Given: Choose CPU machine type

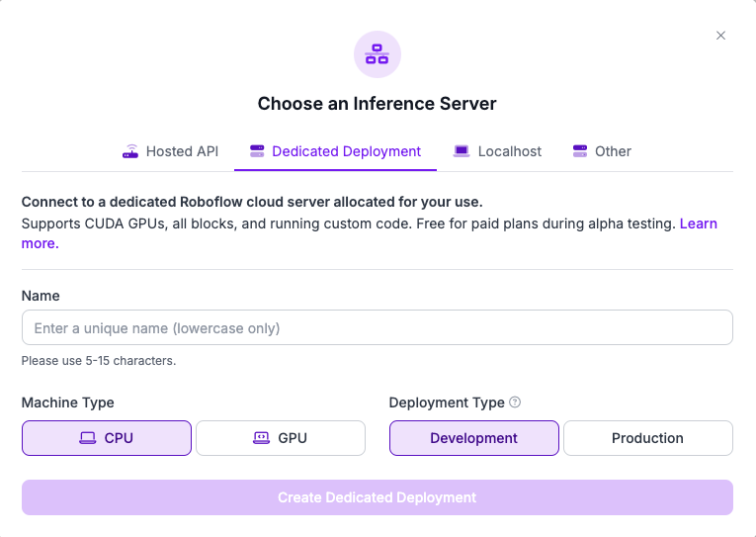Looking at the screenshot, I should (107, 438).
